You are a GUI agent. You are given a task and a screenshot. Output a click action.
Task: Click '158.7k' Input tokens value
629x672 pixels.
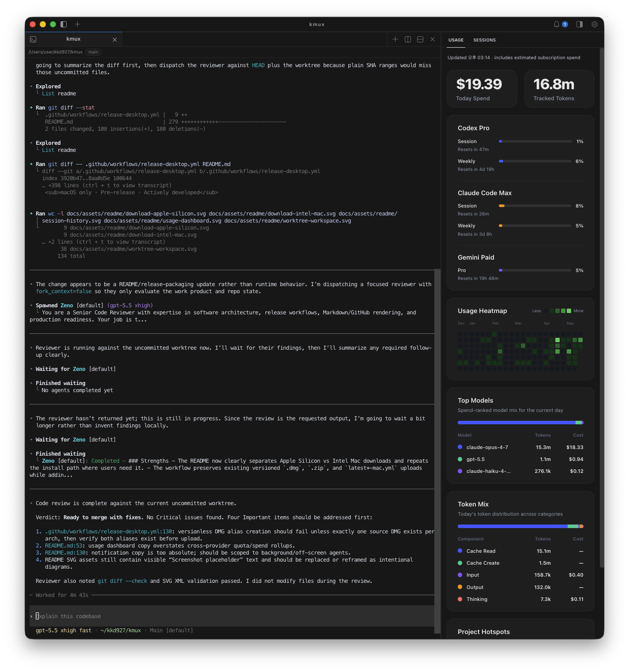(542, 575)
